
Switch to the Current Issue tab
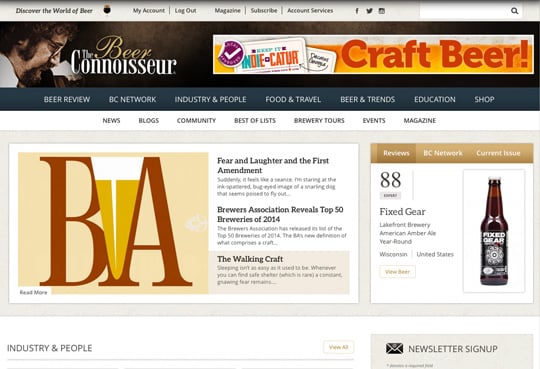click(x=498, y=153)
